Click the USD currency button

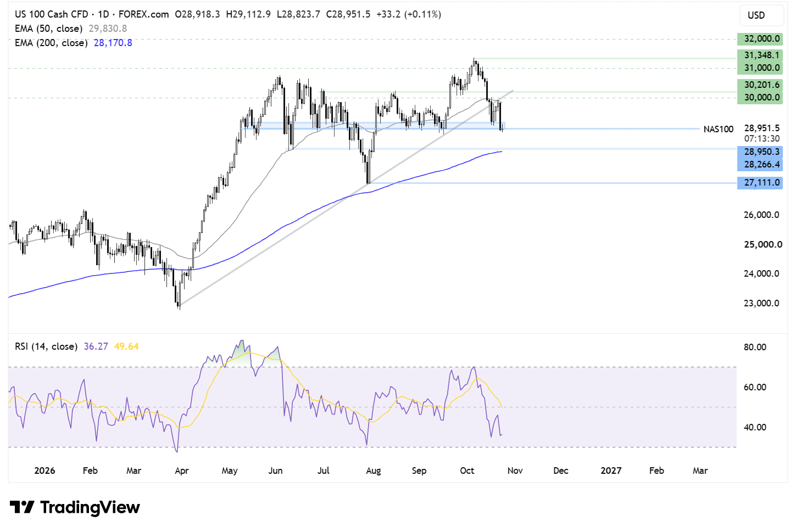click(761, 15)
